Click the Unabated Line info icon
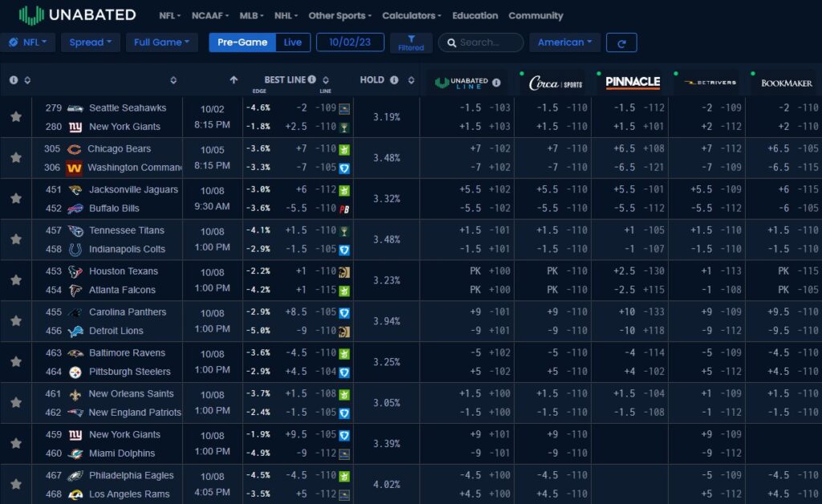Screen dimensions: 822x504 [x=496, y=83]
